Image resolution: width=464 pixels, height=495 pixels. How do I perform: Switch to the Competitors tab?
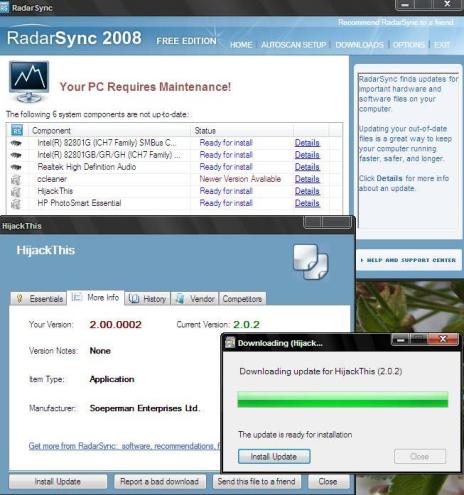242,299
